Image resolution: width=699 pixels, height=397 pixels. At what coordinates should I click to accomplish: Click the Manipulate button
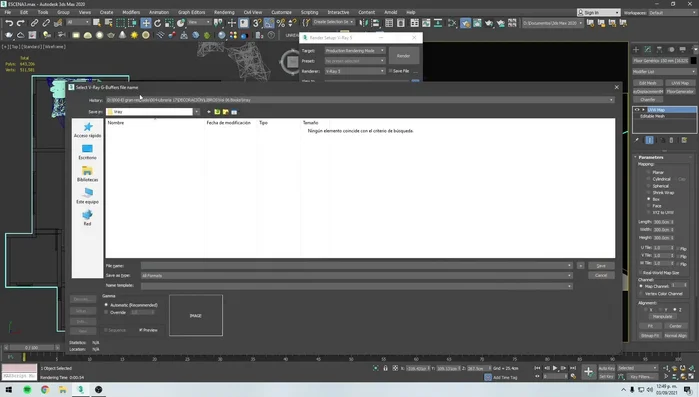(x=662, y=316)
